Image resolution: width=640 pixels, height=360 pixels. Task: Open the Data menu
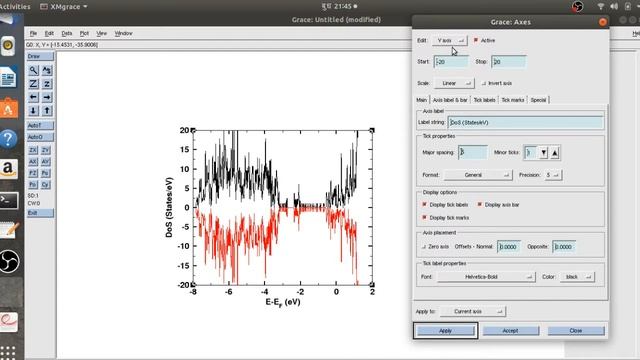click(67, 33)
